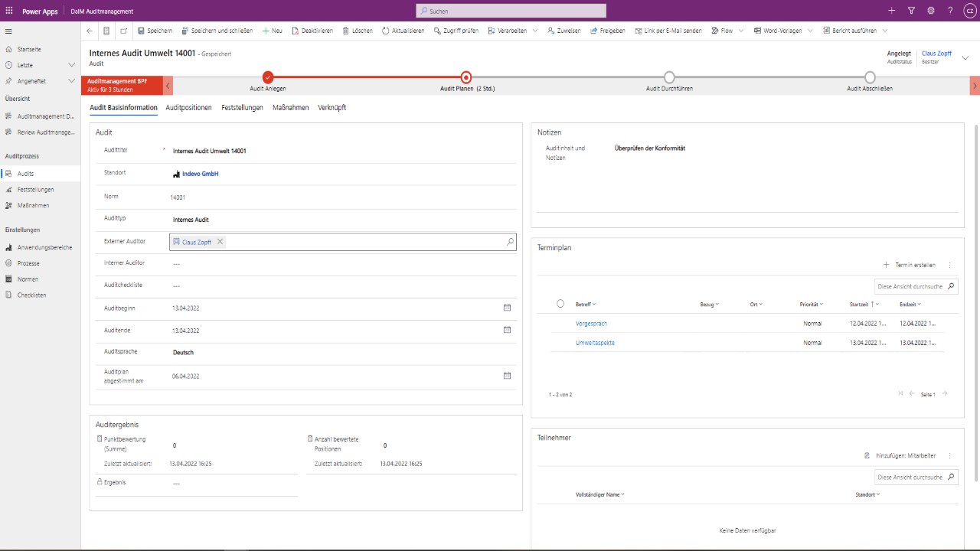Toggle the sidebar hamburger menu
Viewport: 980px width, 551px height.
pyautogui.click(x=9, y=31)
